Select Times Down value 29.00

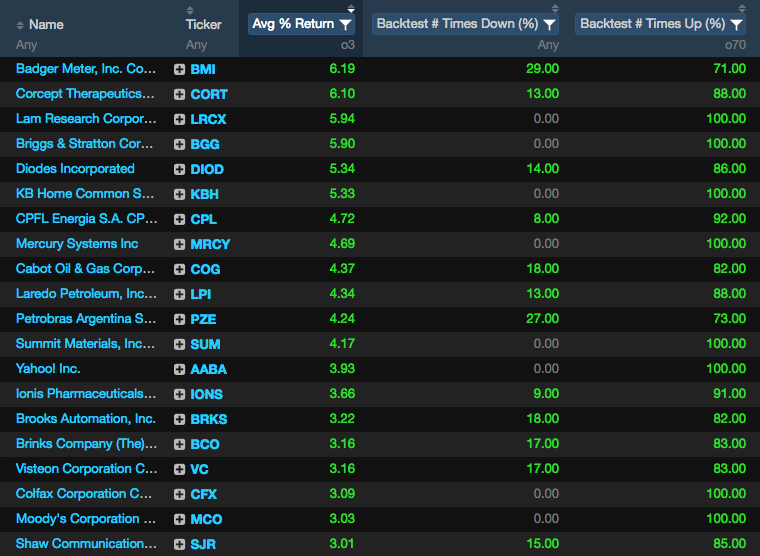pos(542,69)
